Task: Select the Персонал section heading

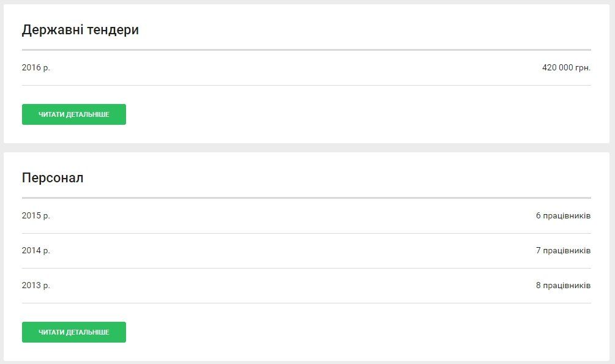Action: [x=53, y=178]
